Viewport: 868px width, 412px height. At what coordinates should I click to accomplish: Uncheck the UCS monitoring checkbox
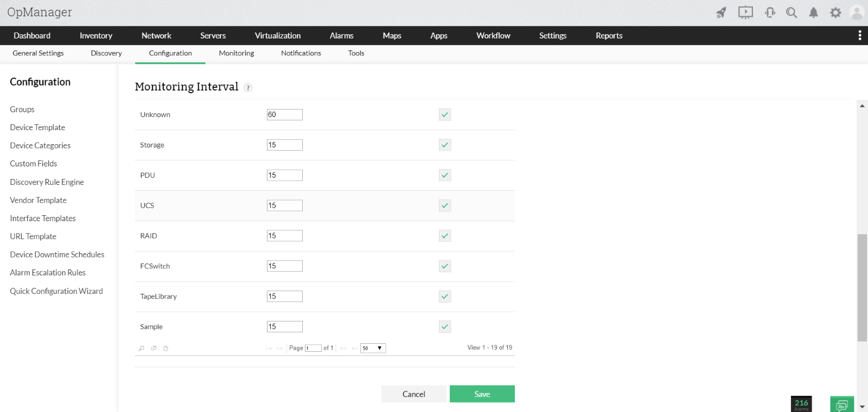tap(445, 205)
